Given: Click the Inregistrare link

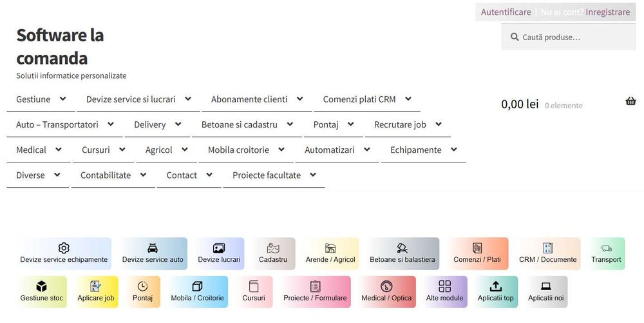Looking at the screenshot, I should tap(607, 12).
